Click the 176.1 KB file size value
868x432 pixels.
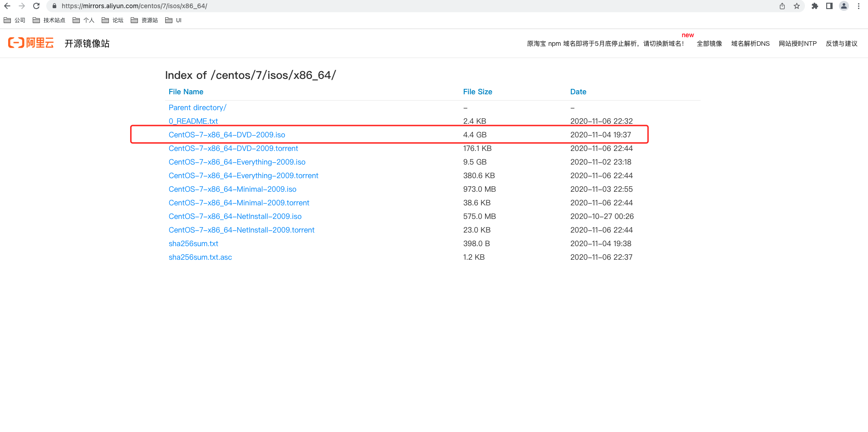[477, 148]
